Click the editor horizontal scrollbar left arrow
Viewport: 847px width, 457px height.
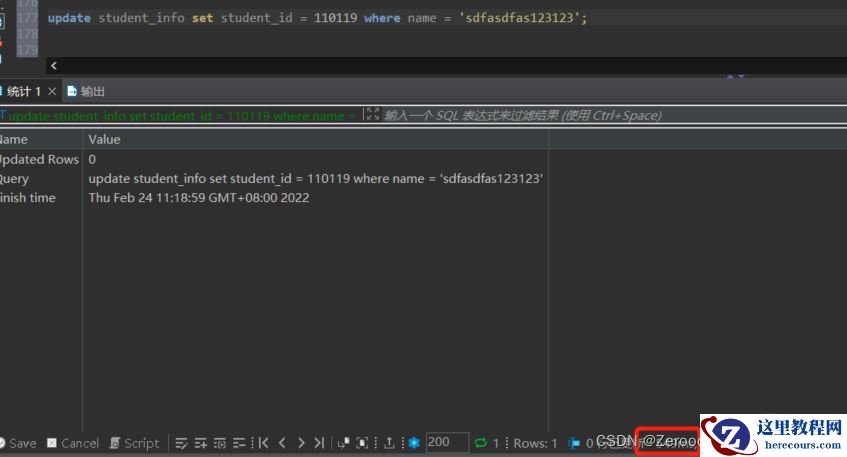[53, 66]
